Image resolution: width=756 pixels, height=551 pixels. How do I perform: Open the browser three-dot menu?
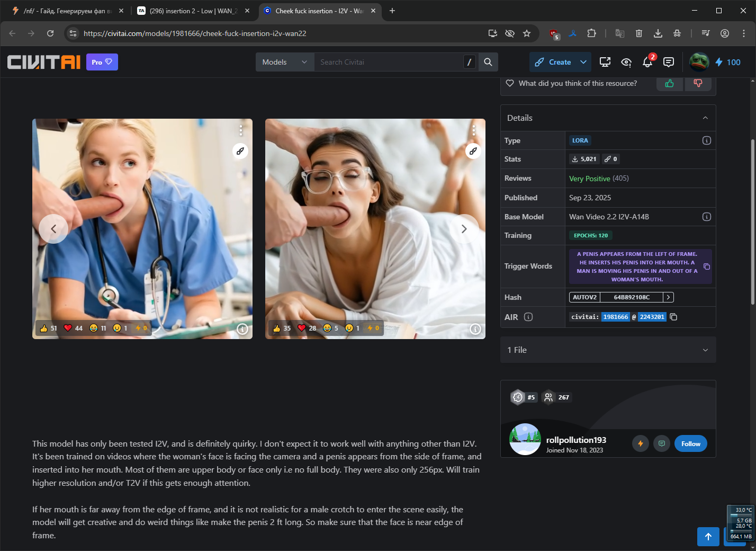[x=744, y=33]
